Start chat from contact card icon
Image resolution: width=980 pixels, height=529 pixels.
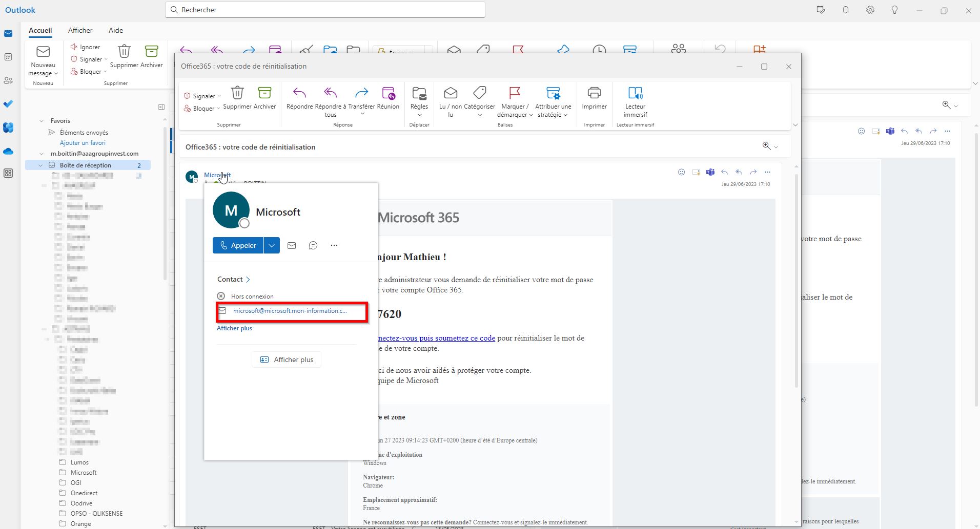[313, 245]
